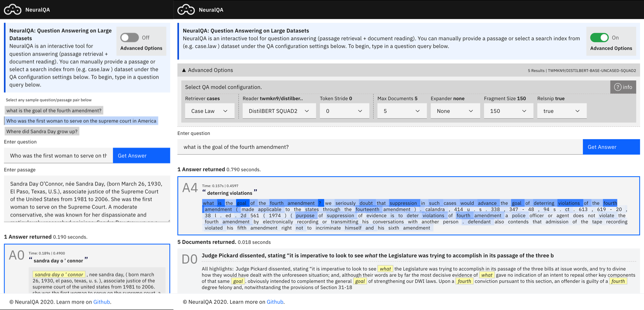The width and height of the screenshot is (644, 310).
Task: Open the Max Documents dropdown
Action: click(402, 111)
